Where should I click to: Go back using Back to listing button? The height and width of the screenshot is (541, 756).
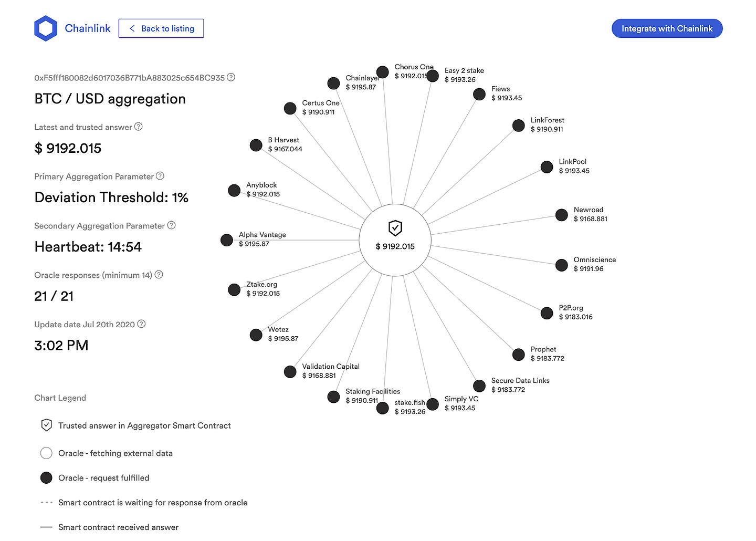161,28
